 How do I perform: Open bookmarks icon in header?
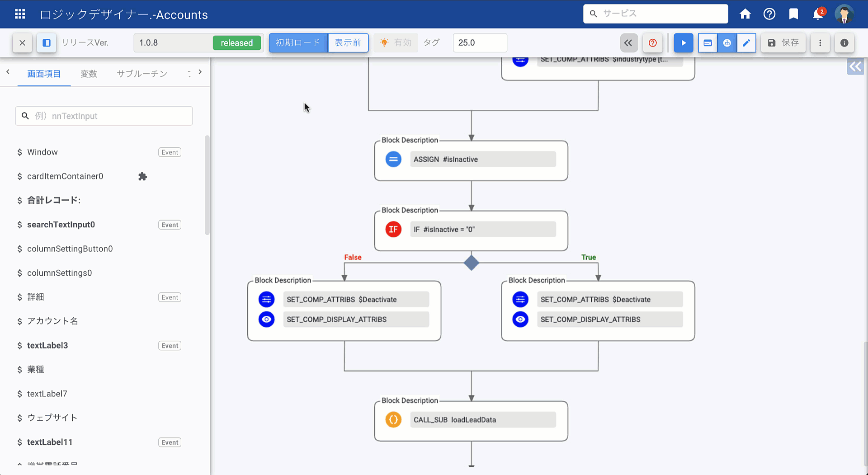pyautogui.click(x=793, y=14)
